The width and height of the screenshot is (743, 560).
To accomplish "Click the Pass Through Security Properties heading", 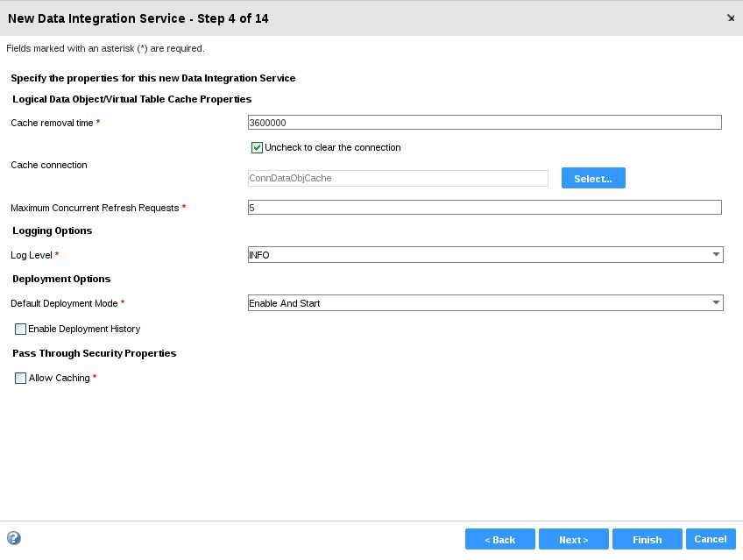I will (95, 353).
